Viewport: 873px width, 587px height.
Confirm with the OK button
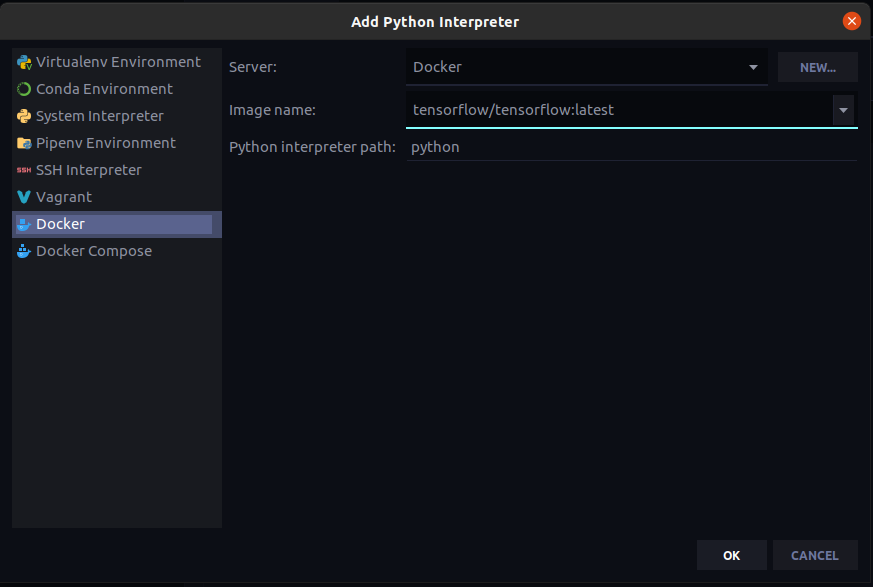click(x=731, y=555)
